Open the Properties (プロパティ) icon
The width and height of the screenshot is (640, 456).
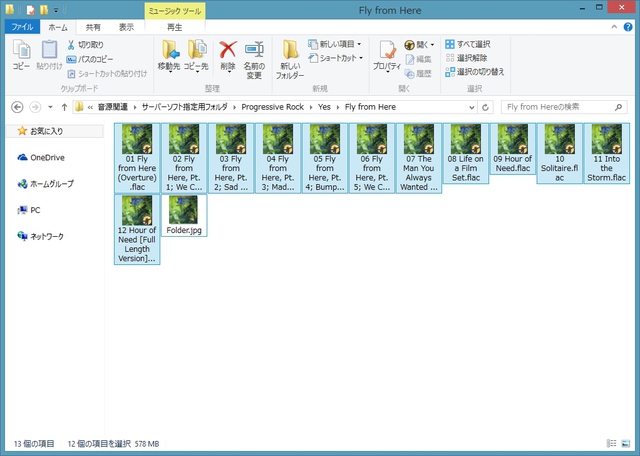(x=387, y=50)
